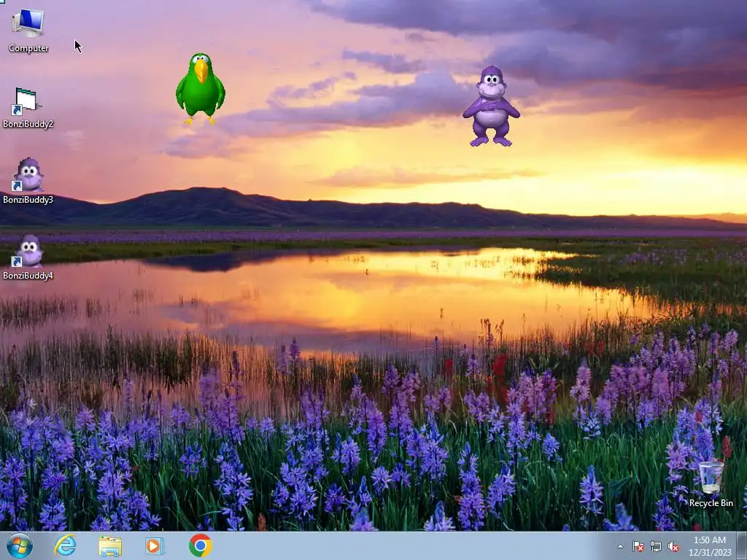The height and width of the screenshot is (560, 747).
Task: Open Windows Explorer folder in taskbar
Action: tap(110, 546)
